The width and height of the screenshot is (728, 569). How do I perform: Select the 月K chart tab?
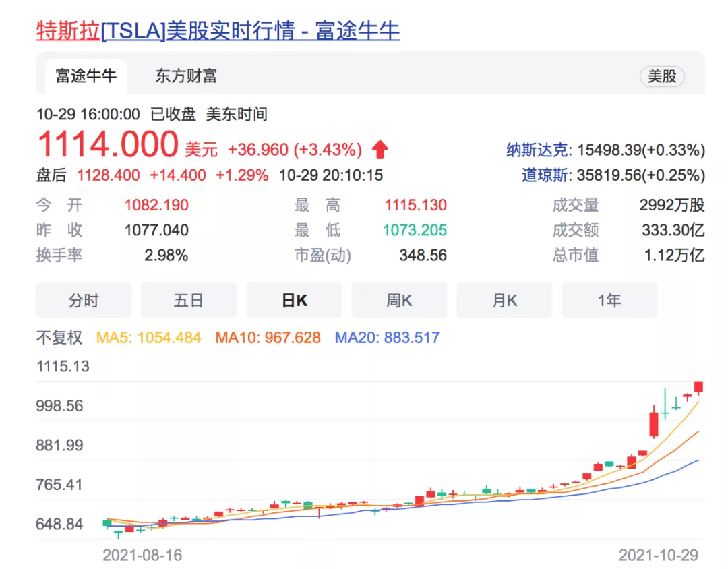coord(505,300)
